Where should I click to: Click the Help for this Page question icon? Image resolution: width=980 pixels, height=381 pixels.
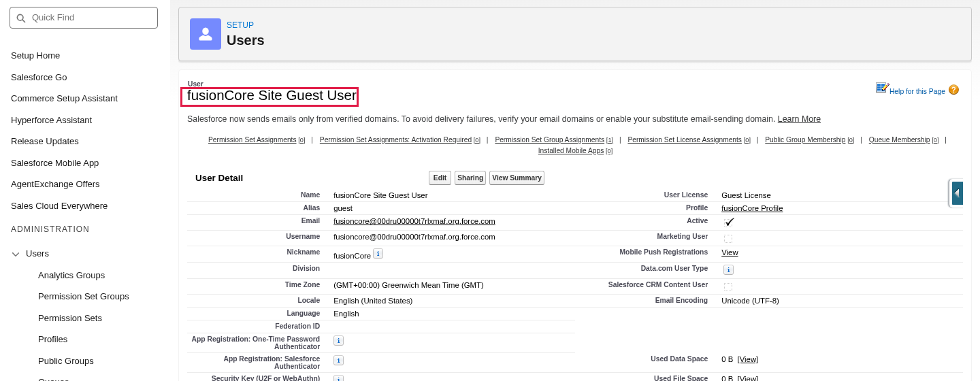tap(953, 90)
